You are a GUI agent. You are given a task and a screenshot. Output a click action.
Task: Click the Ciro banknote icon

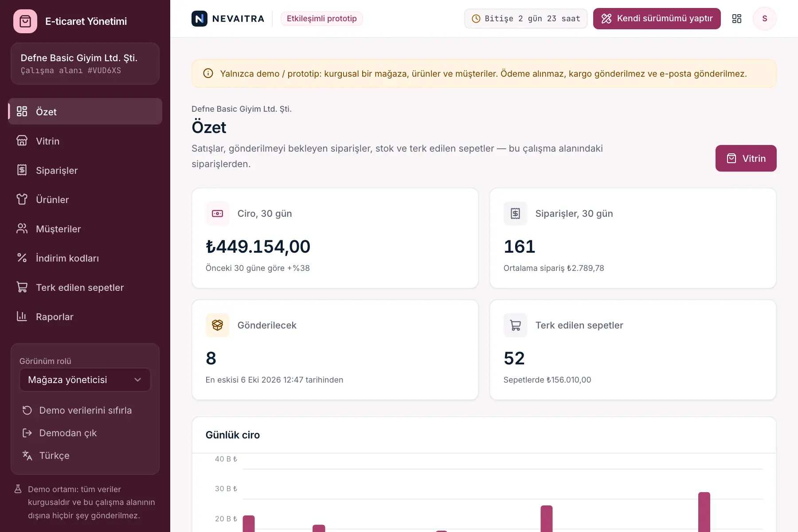tap(218, 214)
